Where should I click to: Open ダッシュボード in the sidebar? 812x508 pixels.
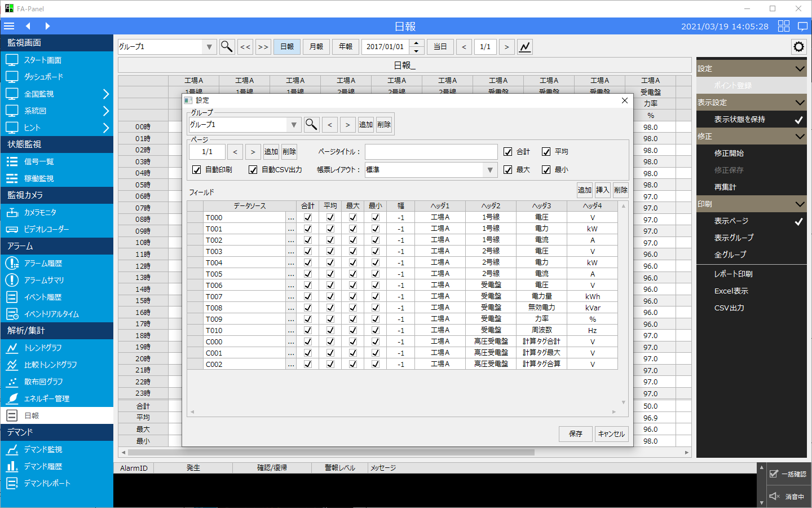click(56, 77)
